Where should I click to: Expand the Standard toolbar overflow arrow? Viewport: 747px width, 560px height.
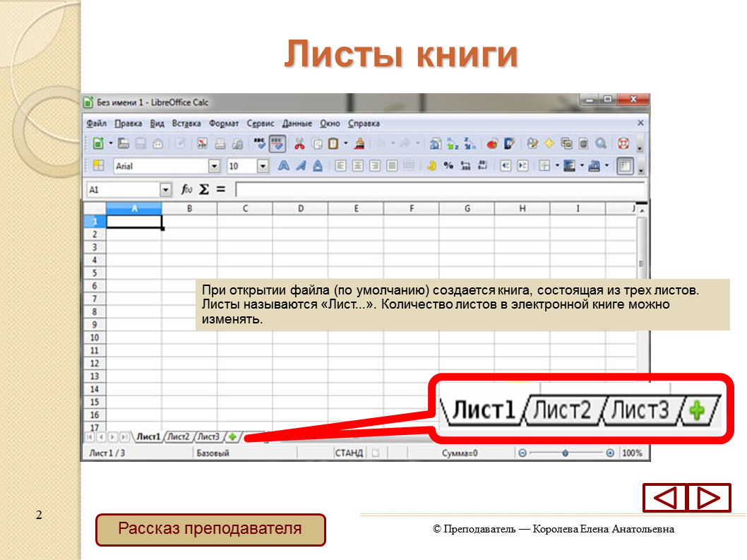[x=640, y=144]
